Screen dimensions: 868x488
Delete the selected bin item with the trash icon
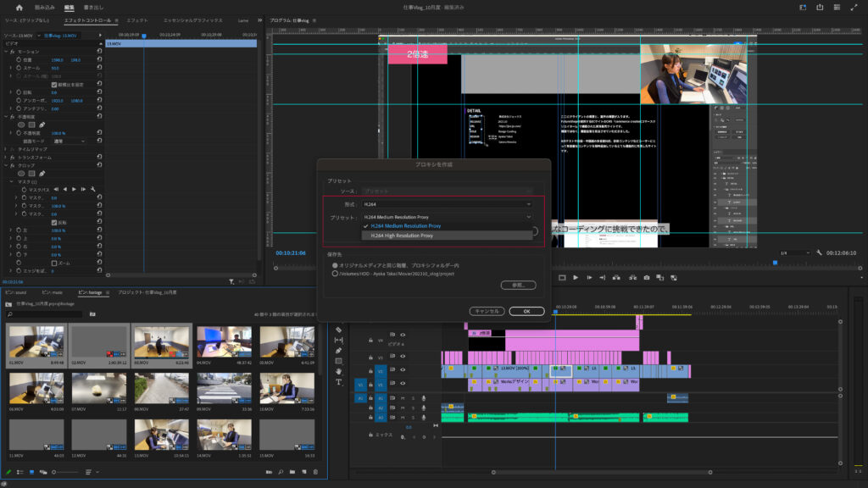tap(315, 472)
